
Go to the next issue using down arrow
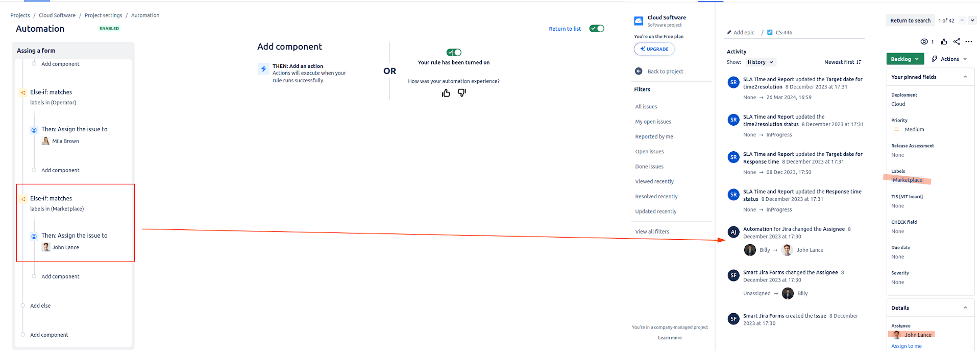pos(972,21)
